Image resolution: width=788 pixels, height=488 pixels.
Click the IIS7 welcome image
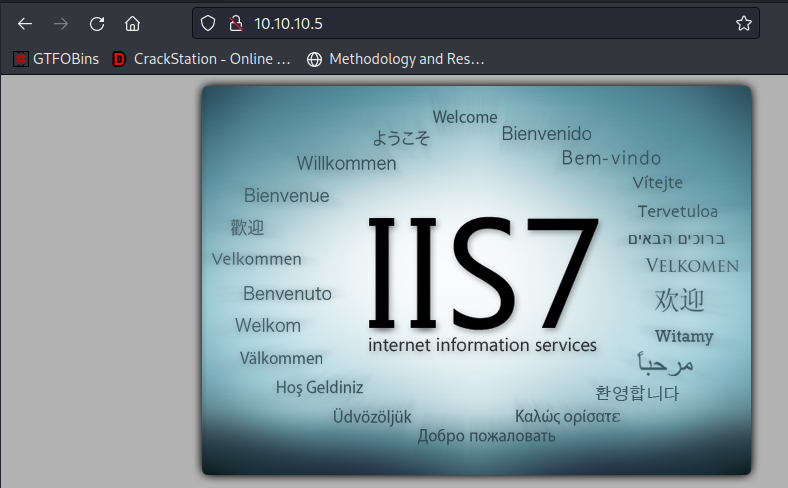[476, 280]
